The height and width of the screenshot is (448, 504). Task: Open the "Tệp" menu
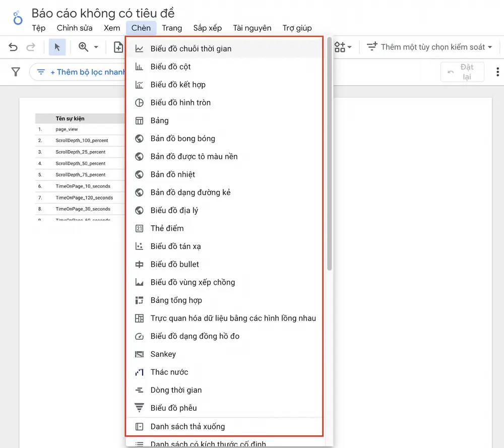pos(39,28)
